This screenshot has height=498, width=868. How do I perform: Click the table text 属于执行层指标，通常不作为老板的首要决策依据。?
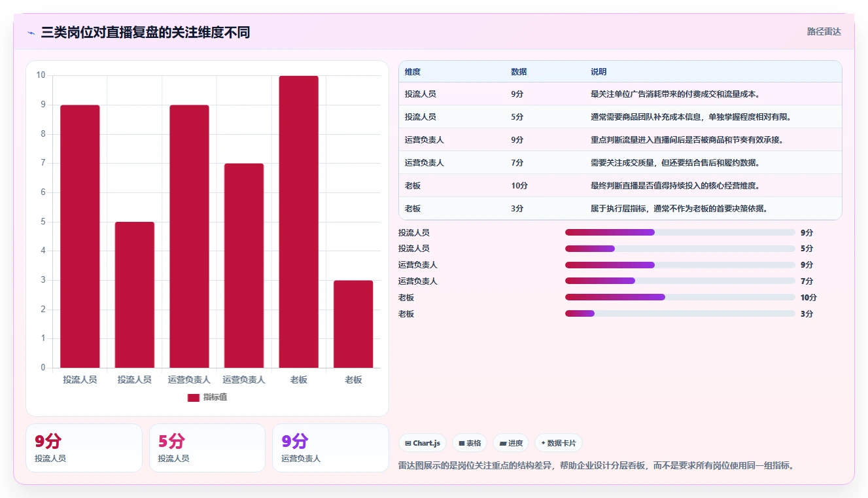[680, 209]
